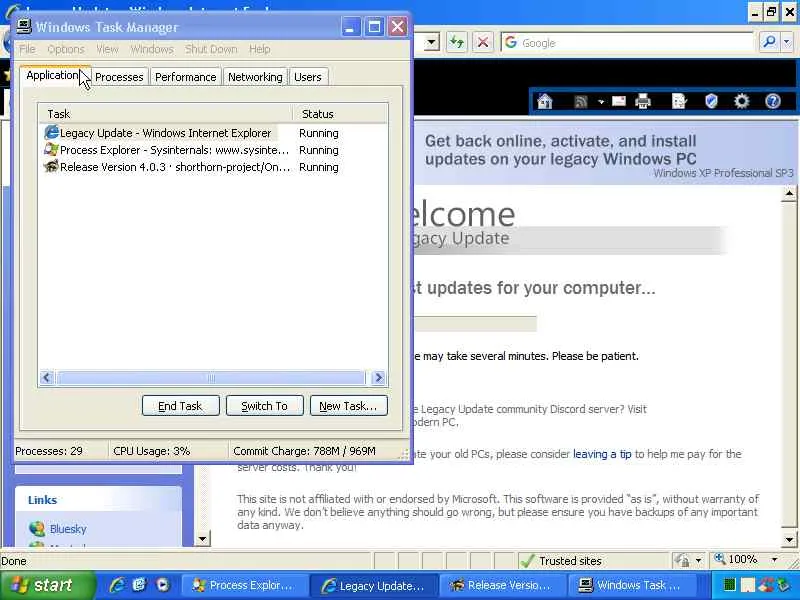800x600 pixels.
Task: Minimize the Task Manager window
Action: coord(351,27)
